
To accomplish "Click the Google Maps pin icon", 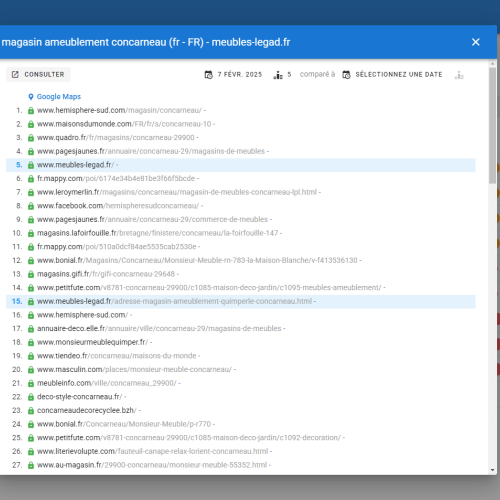I will point(31,97).
